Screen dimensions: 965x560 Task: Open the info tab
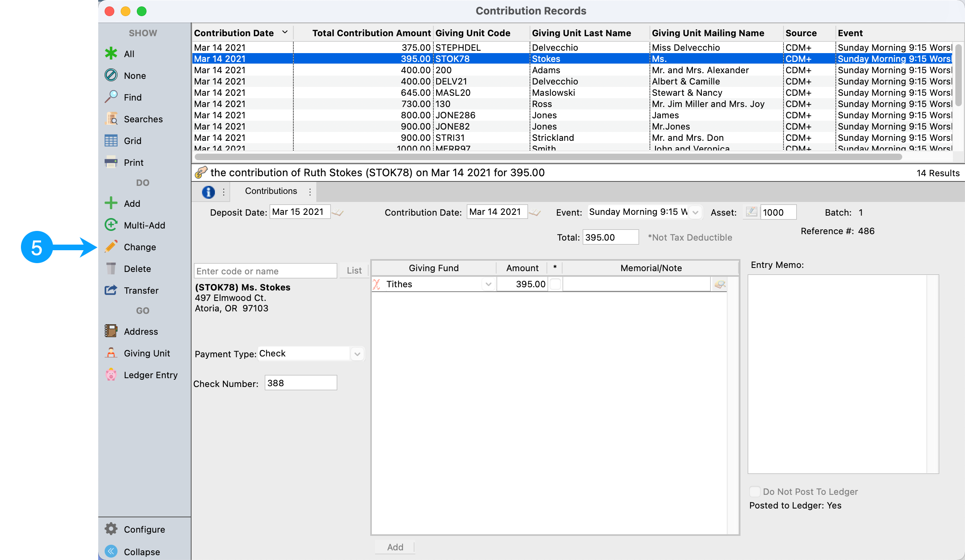click(208, 192)
